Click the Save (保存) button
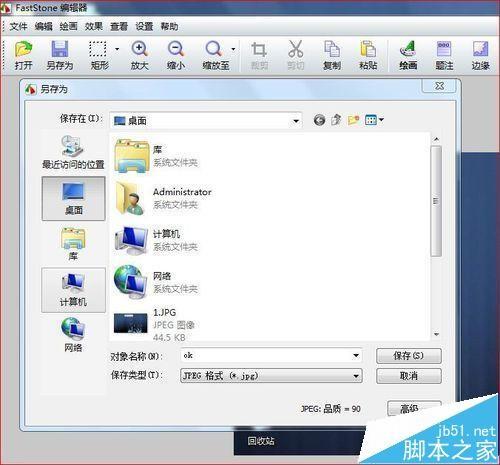Viewport: 500px width, 465px height. click(x=409, y=356)
